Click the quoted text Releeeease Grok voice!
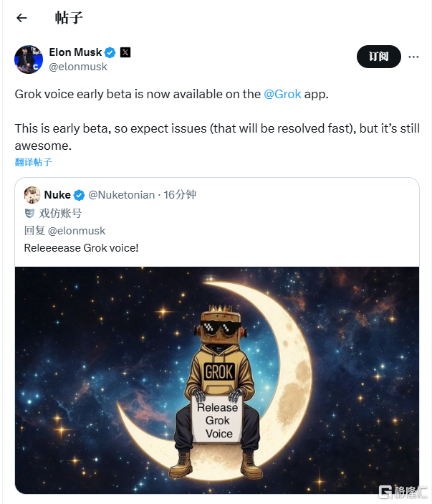Image resolution: width=432 pixels, height=504 pixels. tap(81, 248)
